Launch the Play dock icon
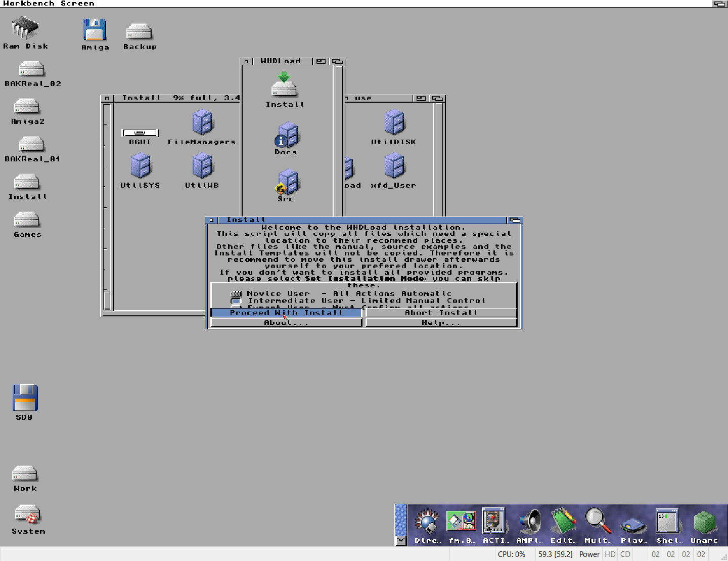This screenshot has height=561, width=728. pos(633,525)
